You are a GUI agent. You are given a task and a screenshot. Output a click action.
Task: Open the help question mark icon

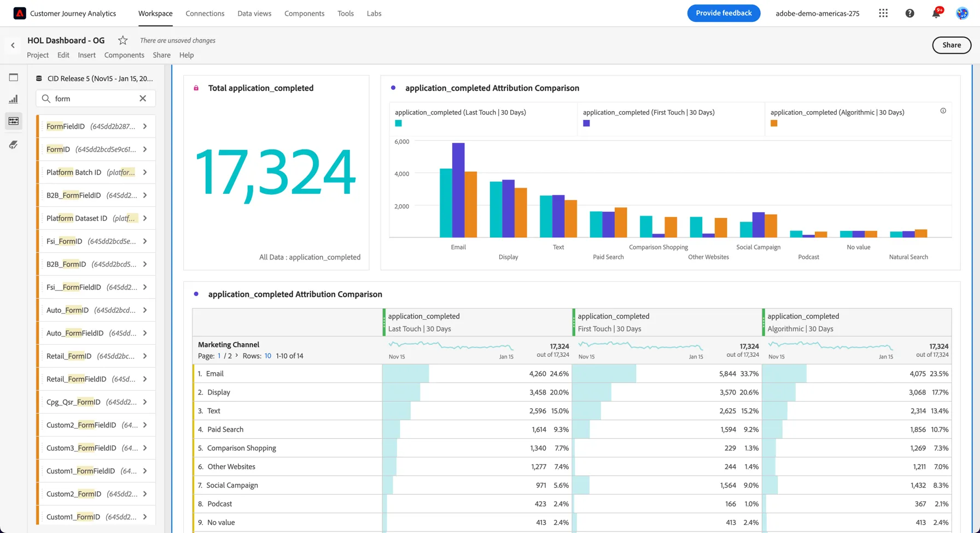[x=909, y=13]
